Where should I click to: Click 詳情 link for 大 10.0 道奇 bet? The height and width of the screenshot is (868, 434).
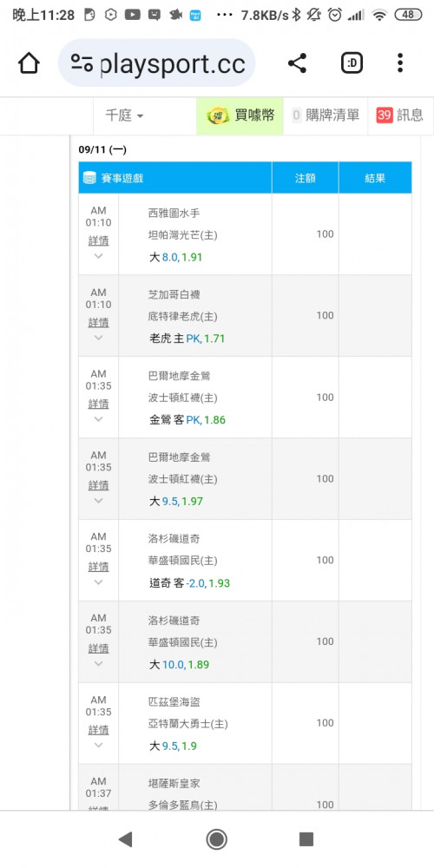pyautogui.click(x=99, y=648)
